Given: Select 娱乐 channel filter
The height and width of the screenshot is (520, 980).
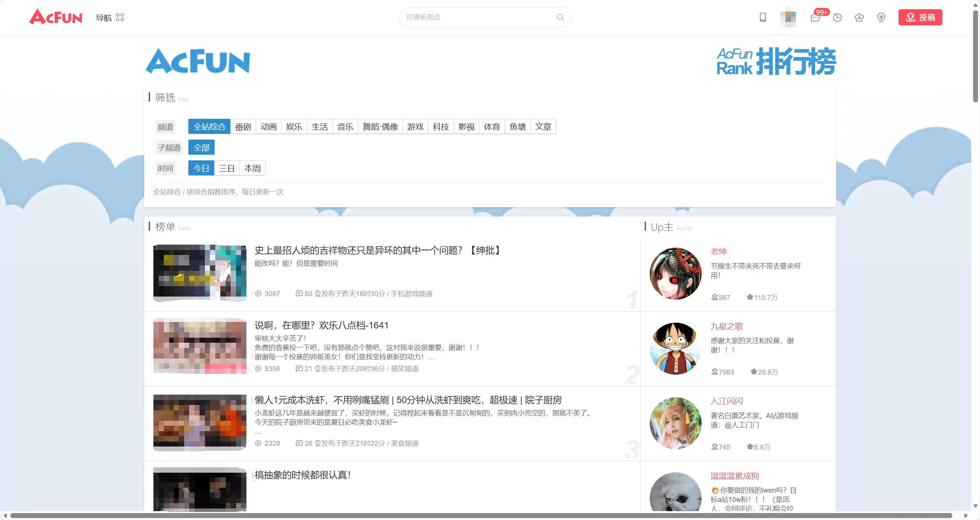Looking at the screenshot, I should [x=294, y=127].
